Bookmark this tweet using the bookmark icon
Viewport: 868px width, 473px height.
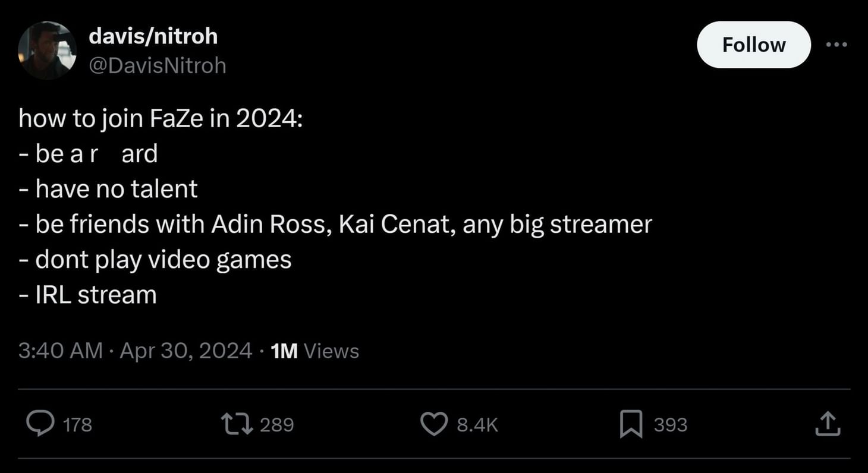click(x=631, y=424)
